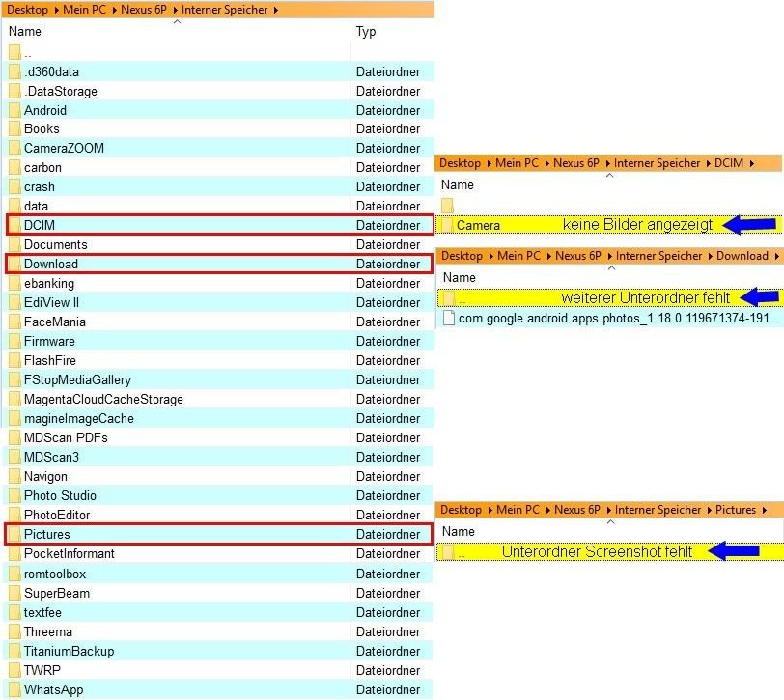Expand arrow after DCIM in breadcrumb
This screenshot has width=784, height=700.
coord(752,163)
